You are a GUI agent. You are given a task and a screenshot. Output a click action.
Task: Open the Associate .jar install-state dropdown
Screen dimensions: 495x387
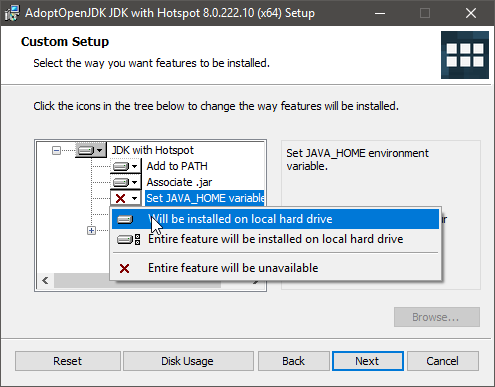point(126,182)
